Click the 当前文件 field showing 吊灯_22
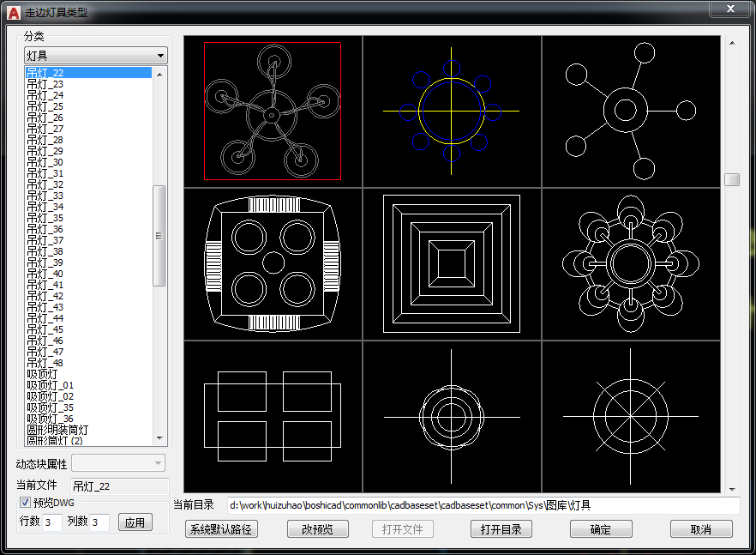This screenshot has width=756, height=555. point(120,486)
